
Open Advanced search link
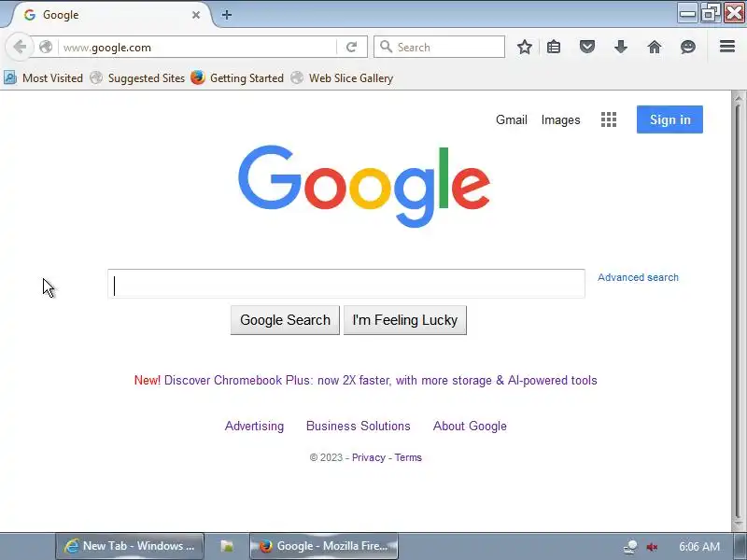coord(638,277)
